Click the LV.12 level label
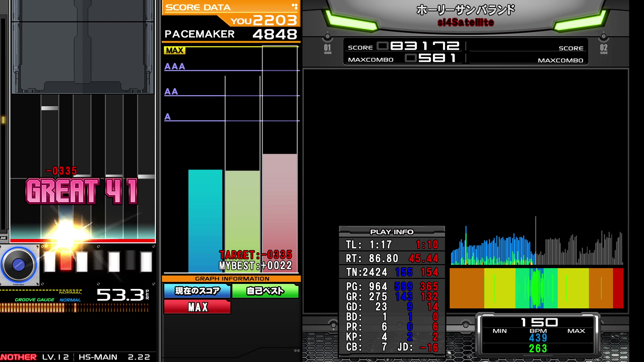644x362 pixels. click(x=55, y=357)
